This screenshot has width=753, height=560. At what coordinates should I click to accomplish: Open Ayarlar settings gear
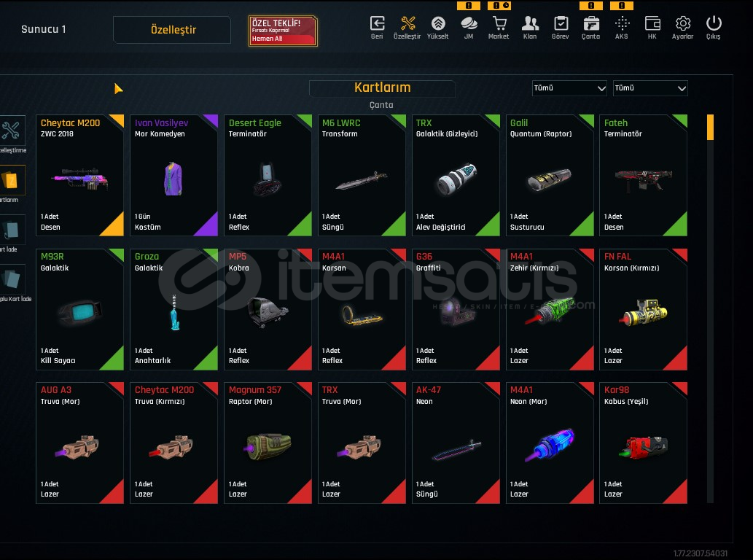coord(682,28)
